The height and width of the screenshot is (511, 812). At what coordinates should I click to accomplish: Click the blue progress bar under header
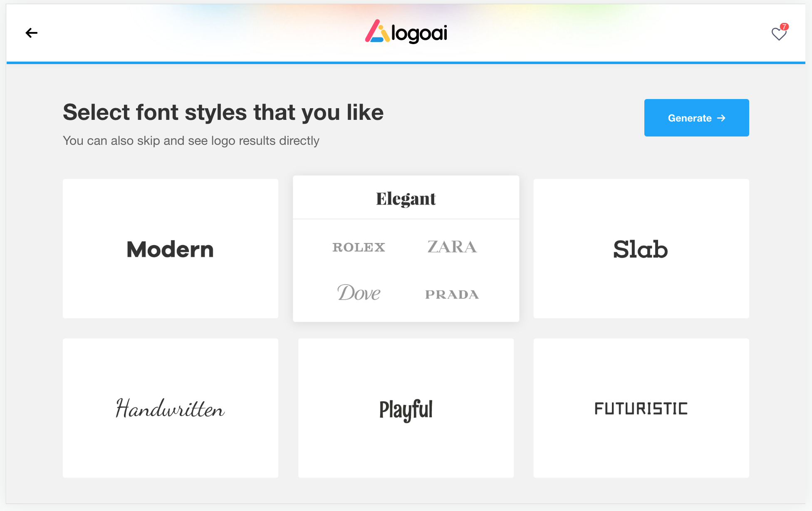click(x=406, y=63)
